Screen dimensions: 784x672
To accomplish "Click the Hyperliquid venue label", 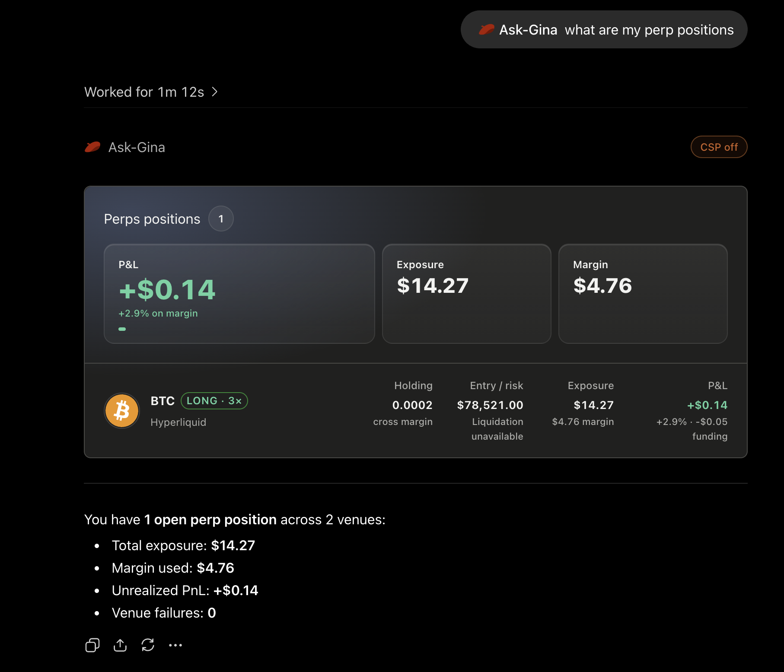I will click(178, 422).
